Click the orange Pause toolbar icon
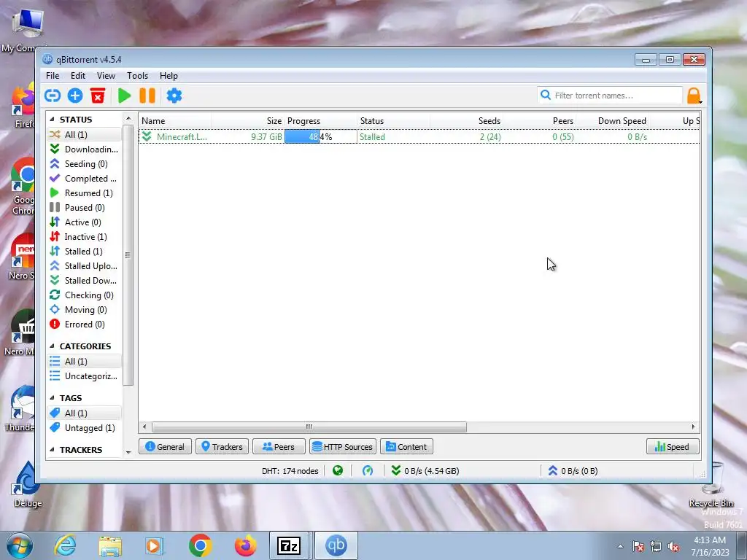 (147, 96)
